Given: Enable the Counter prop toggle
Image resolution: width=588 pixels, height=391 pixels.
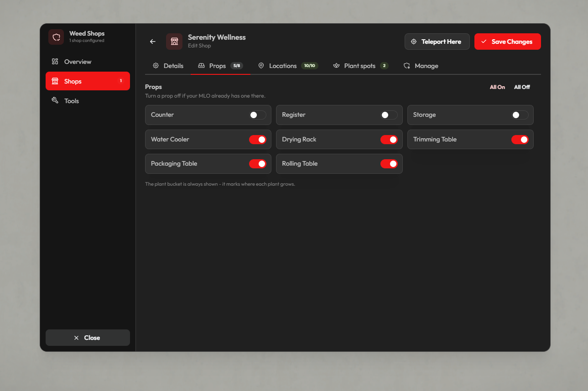Looking at the screenshot, I should coord(258,115).
